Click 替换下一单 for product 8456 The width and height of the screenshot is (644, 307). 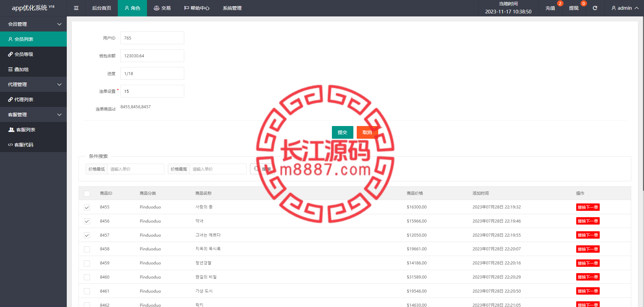click(x=588, y=221)
